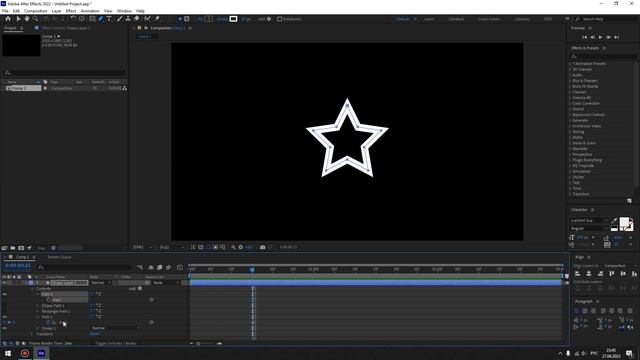Hide Shape Layer 1 with its eye toggle
Screen dimensions: 640x360
click(x=4, y=282)
